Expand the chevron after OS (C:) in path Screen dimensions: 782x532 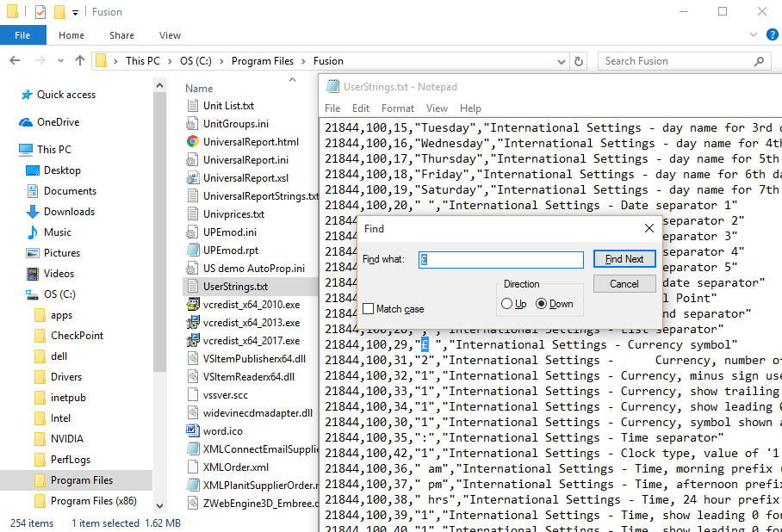coord(221,61)
